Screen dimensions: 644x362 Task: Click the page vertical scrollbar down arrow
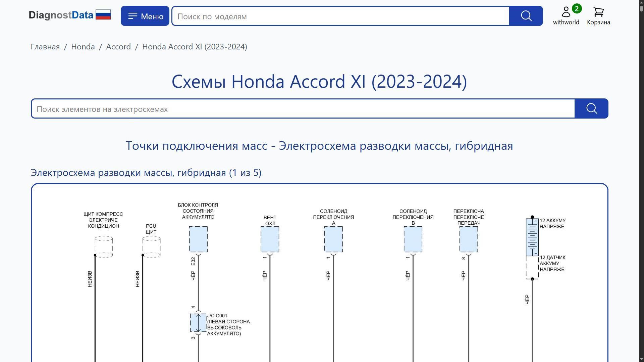[x=641, y=359]
